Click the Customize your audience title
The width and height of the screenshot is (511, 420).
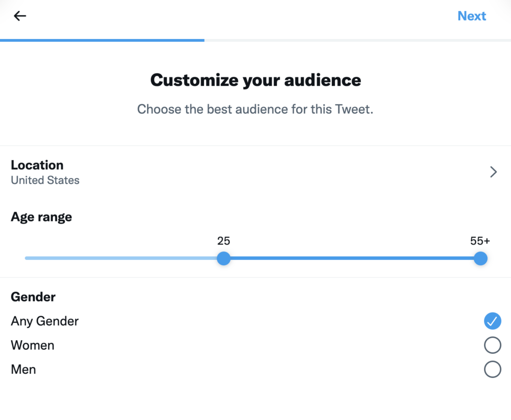255,80
